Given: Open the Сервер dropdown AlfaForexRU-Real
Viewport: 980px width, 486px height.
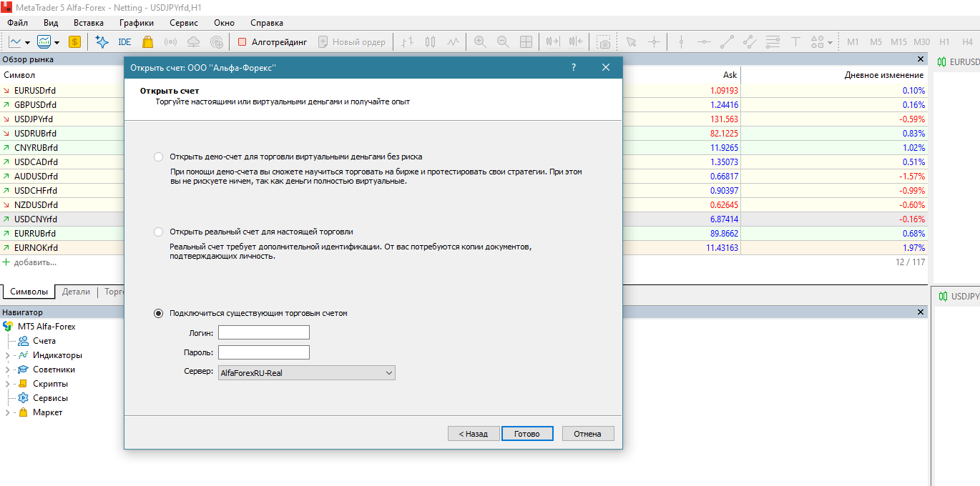Looking at the screenshot, I should coord(307,372).
